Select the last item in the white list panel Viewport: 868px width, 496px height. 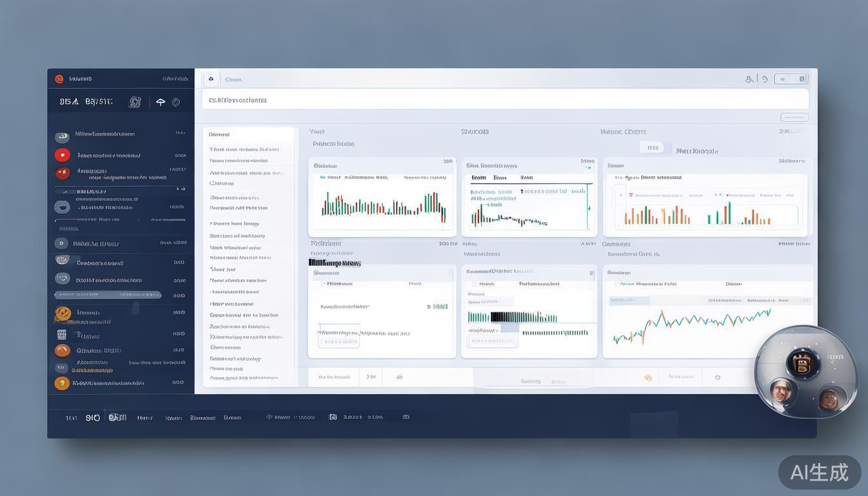click(x=244, y=378)
